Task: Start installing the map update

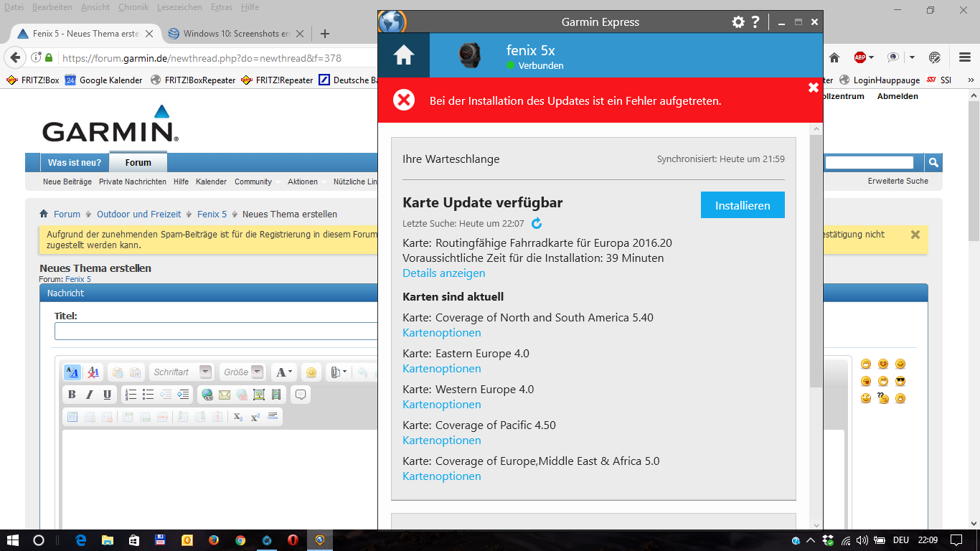Action: pos(743,205)
